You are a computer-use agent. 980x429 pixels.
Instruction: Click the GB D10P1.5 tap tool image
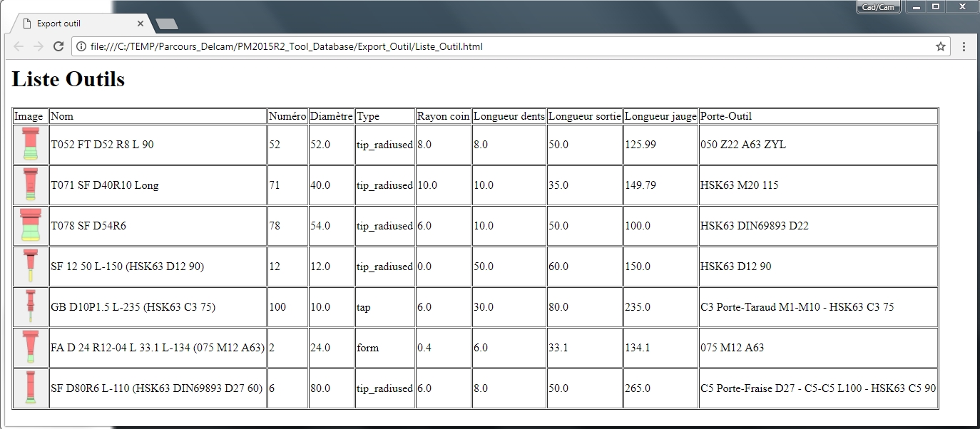pos(29,306)
